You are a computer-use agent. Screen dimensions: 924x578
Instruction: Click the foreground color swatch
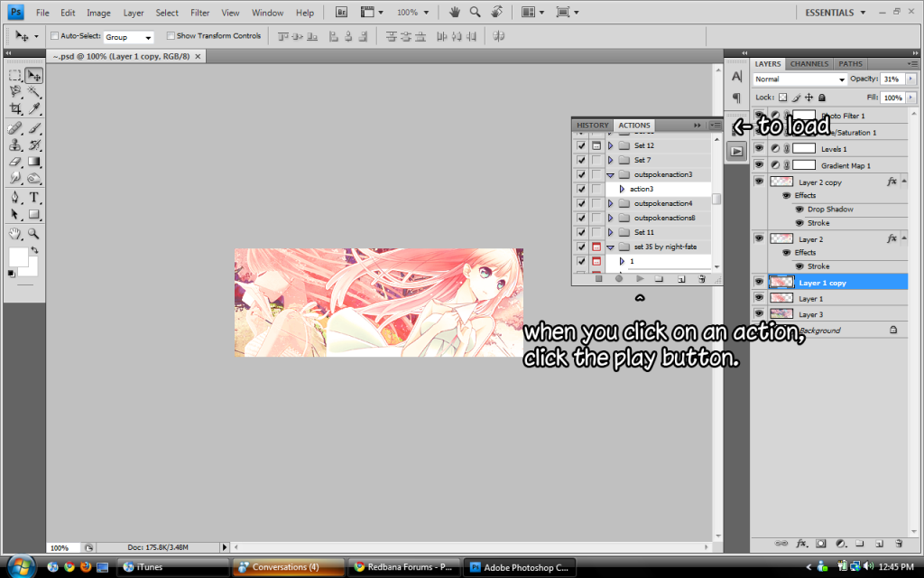tap(18, 257)
